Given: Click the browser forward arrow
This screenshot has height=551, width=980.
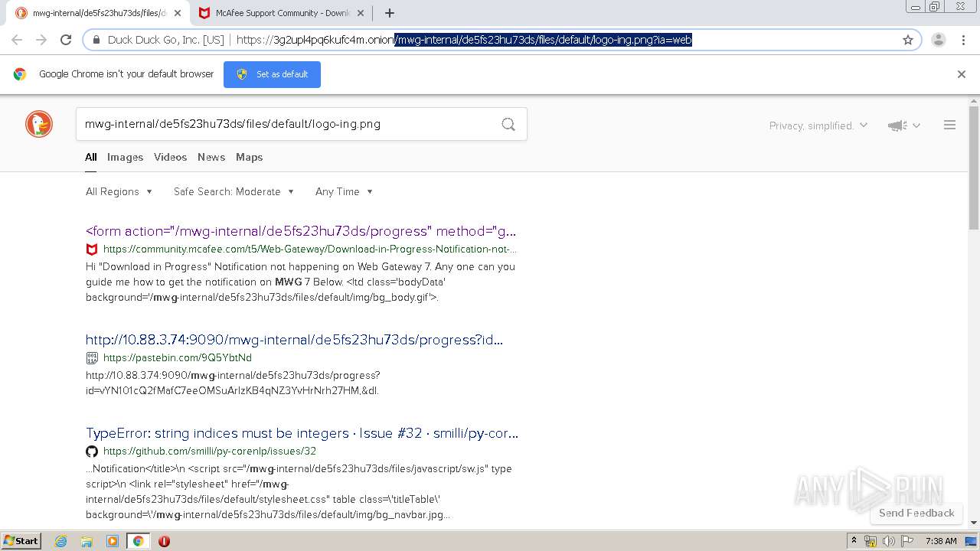Looking at the screenshot, I should [x=41, y=40].
